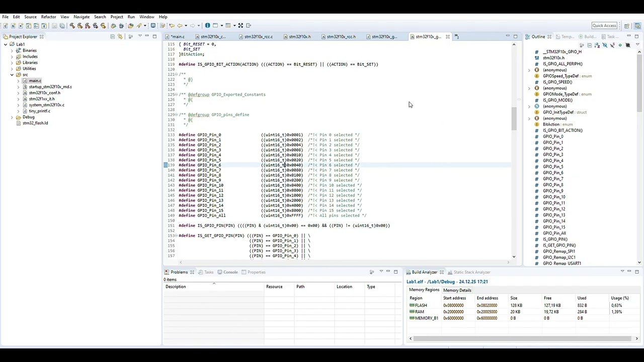Collapse the Lab1 project tree
The height and width of the screenshot is (362, 644).
6,45
